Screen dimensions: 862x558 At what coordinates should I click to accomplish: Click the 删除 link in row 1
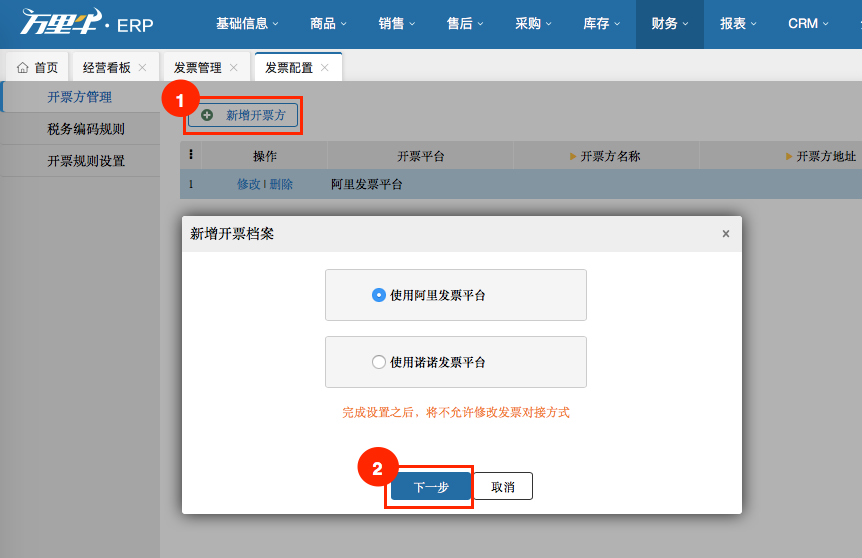click(281, 184)
